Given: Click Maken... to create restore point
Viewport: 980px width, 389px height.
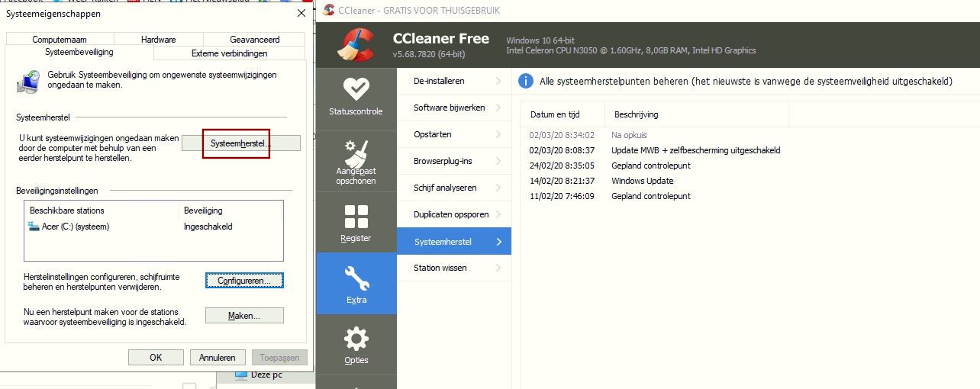Looking at the screenshot, I should tap(244, 316).
